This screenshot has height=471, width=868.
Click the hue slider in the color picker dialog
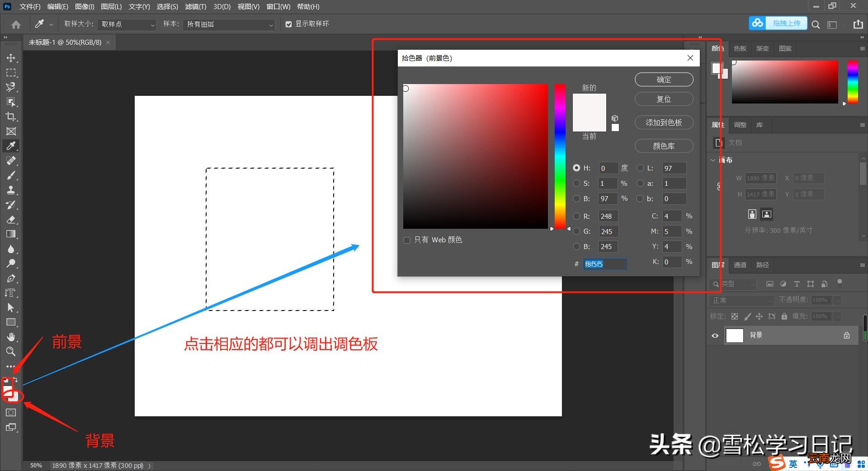pyautogui.click(x=560, y=156)
